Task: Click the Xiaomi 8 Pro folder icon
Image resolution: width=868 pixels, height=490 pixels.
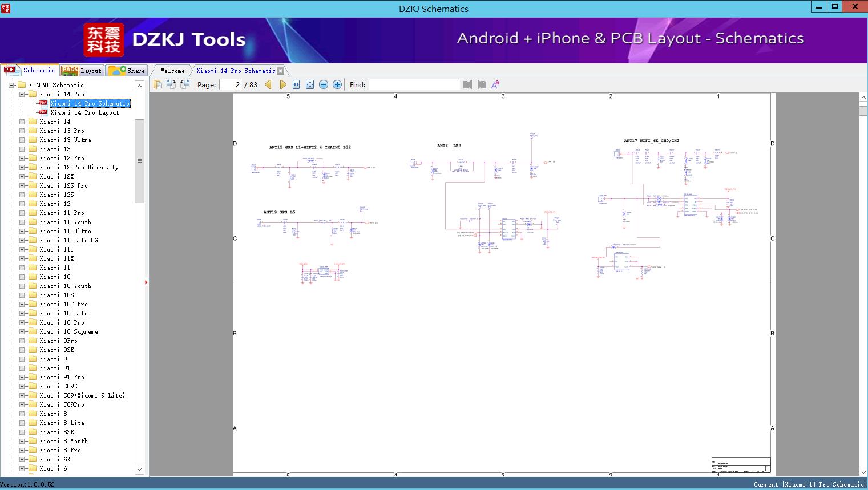Action: pyautogui.click(x=33, y=450)
